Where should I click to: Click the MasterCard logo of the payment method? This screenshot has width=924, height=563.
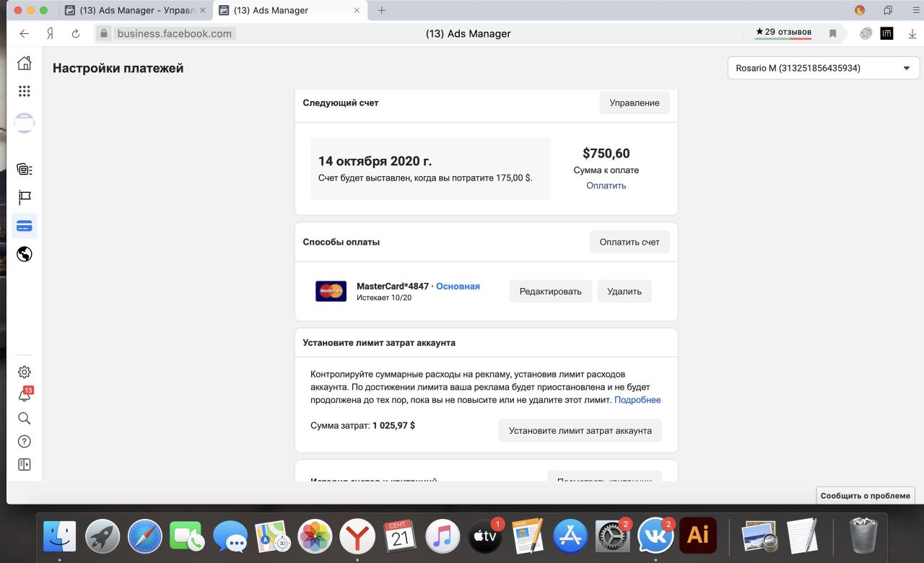pyautogui.click(x=331, y=291)
